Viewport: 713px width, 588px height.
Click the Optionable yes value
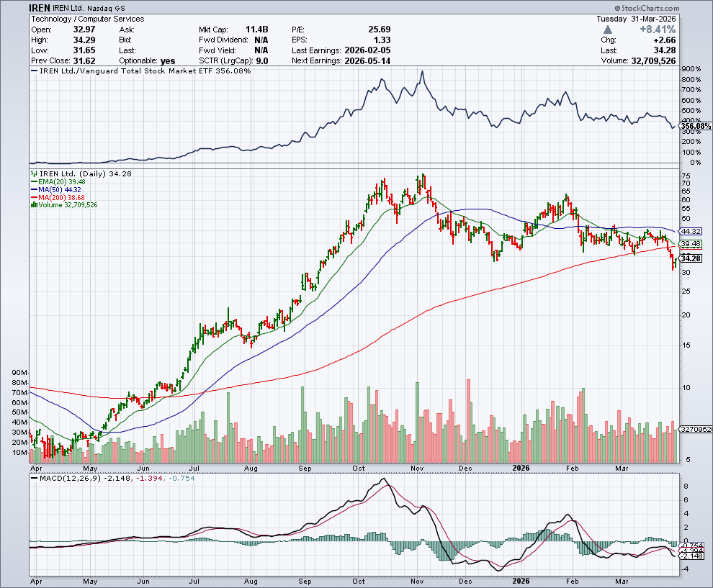[x=168, y=61]
